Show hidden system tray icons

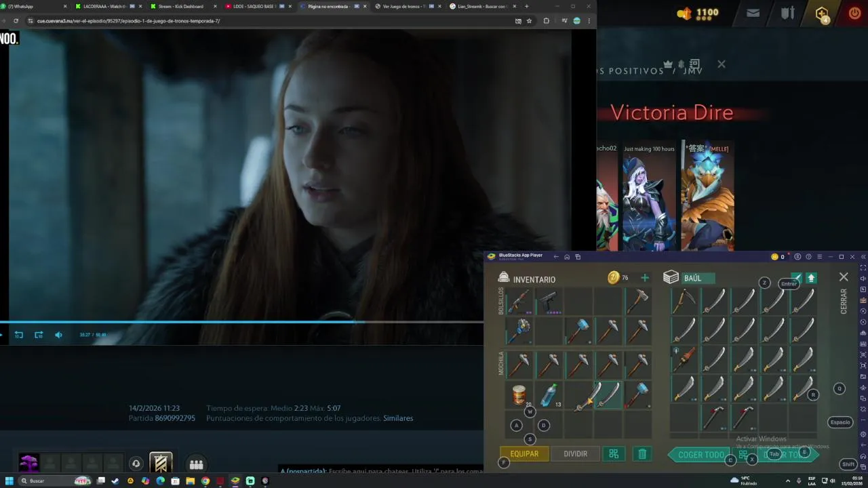(787, 481)
